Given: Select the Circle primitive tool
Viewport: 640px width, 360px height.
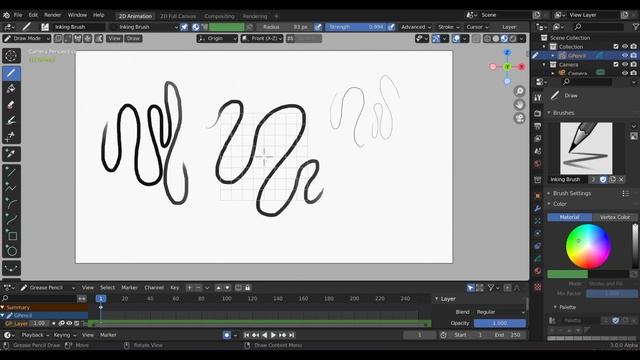Looking at the screenshot, I should [x=11, y=251].
